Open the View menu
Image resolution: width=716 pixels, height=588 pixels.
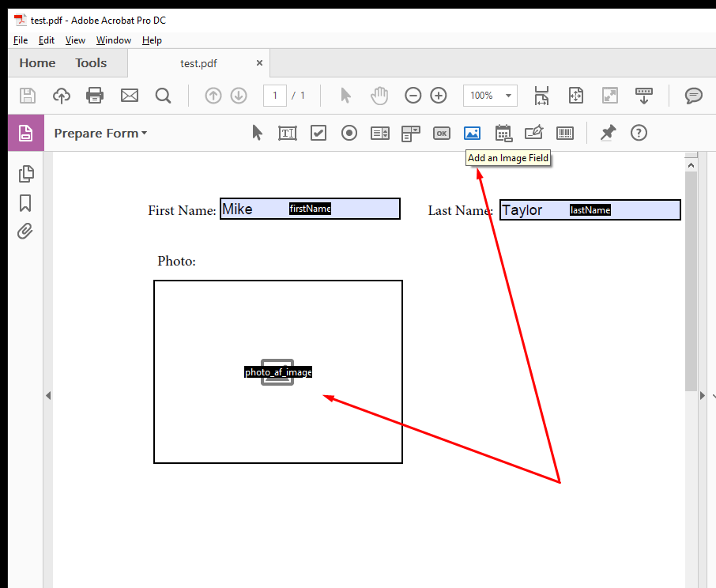coord(75,40)
